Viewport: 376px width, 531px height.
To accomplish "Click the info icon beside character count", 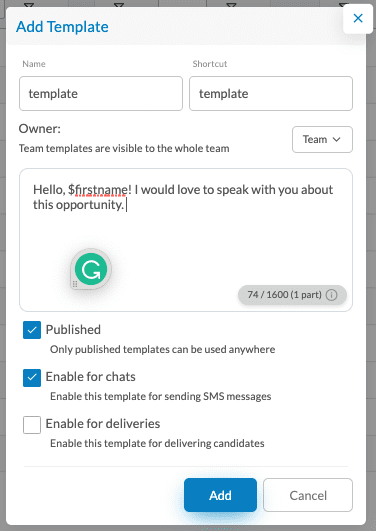I will click(x=331, y=295).
